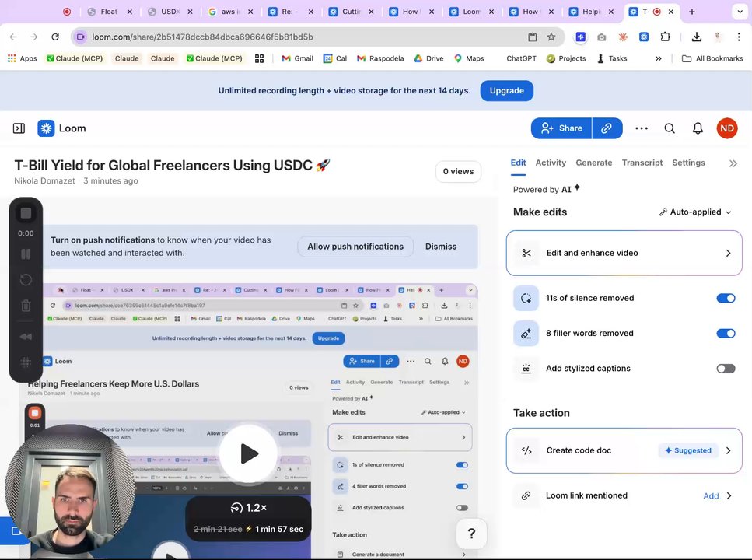Turn off 8 filler words removed
This screenshot has height=560, width=752.
click(x=726, y=333)
